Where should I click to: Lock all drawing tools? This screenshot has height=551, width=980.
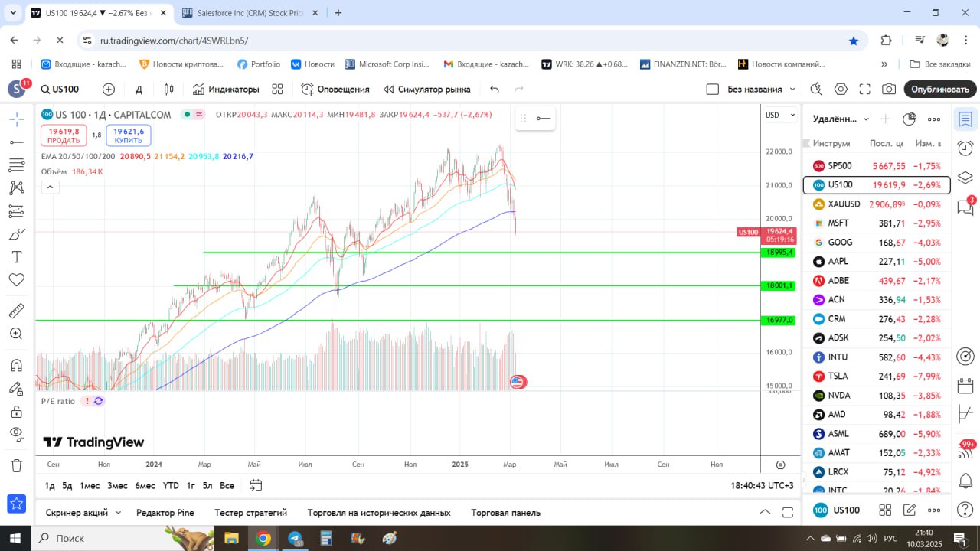point(16,411)
